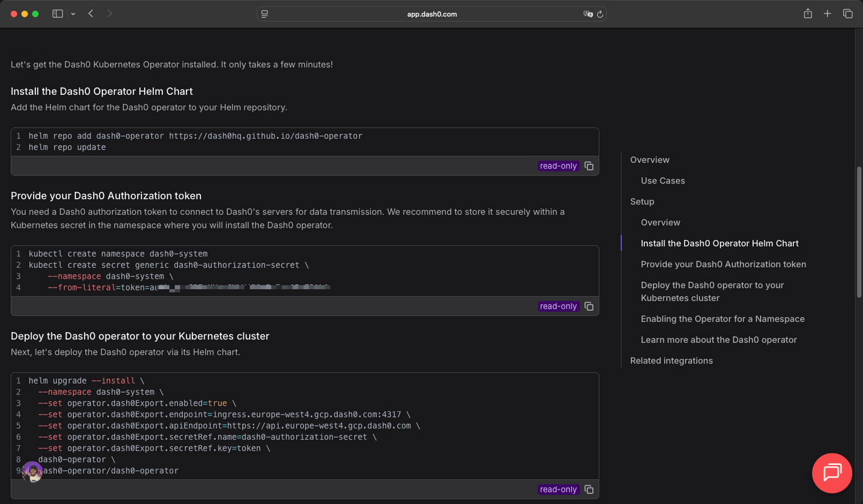
Task: Go to Provide your Dash0 Authorization token
Action: click(x=723, y=264)
